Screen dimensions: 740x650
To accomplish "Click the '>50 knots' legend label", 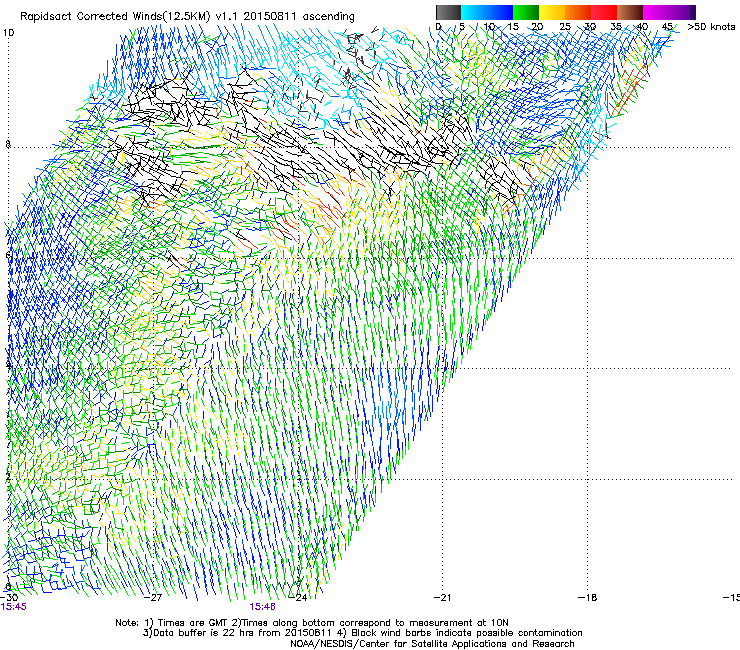I will click(x=712, y=27).
